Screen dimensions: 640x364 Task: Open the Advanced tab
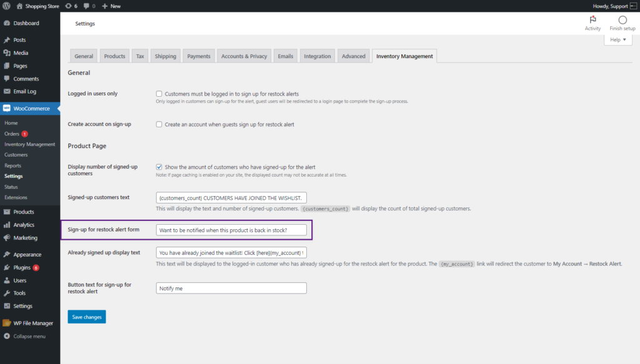coord(354,56)
